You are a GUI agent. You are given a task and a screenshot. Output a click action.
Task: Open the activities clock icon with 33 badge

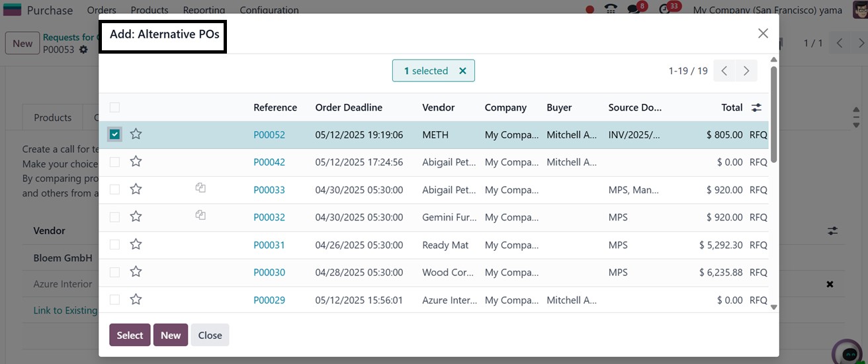coord(666,10)
